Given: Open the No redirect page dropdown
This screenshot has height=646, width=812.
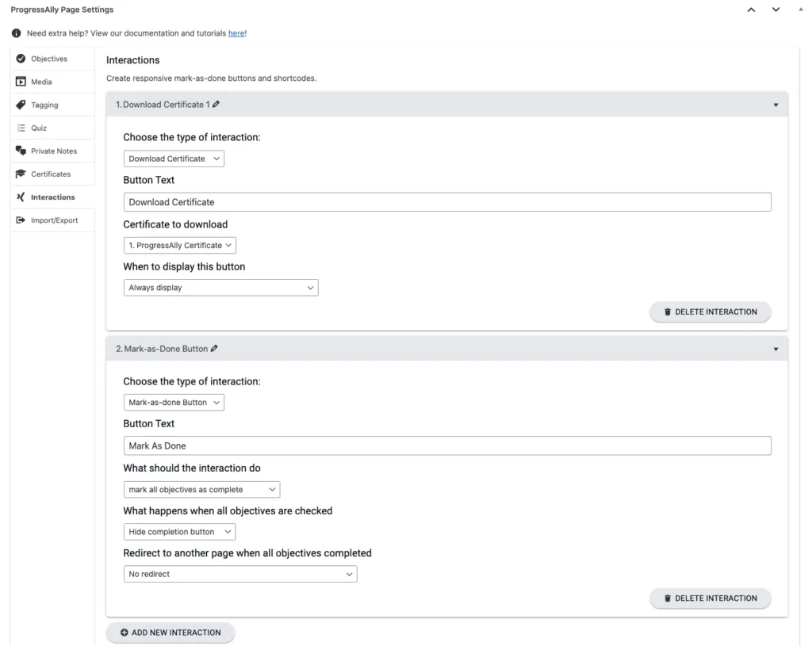Looking at the screenshot, I should (240, 574).
